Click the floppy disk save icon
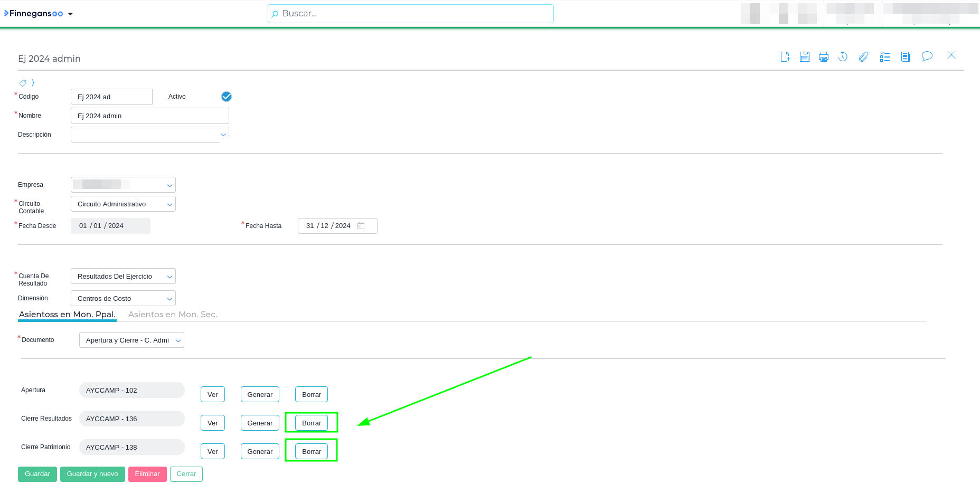 click(x=805, y=56)
